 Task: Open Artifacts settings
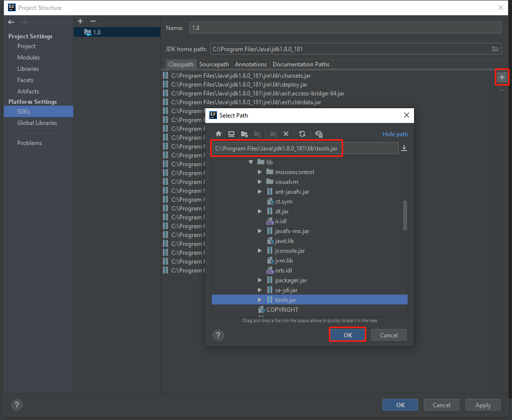(28, 91)
